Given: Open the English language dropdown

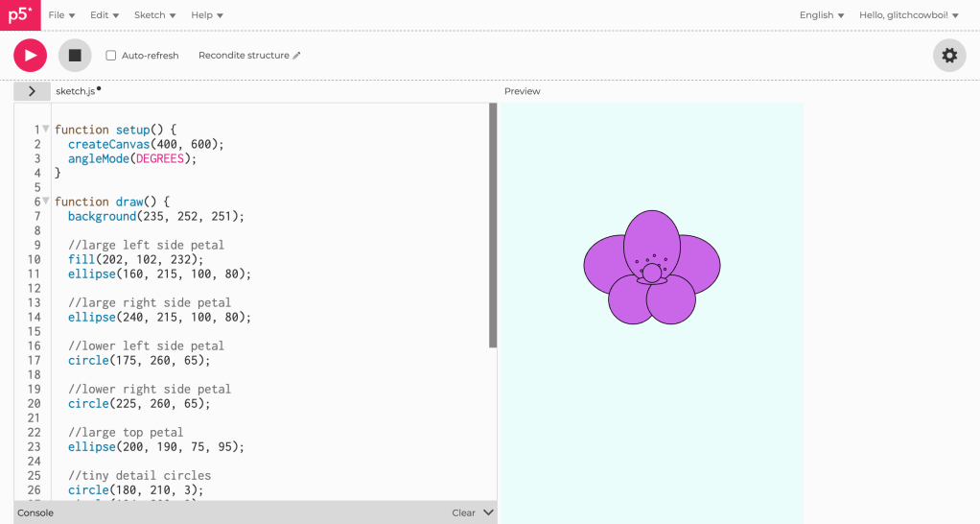Looking at the screenshot, I should pos(822,15).
